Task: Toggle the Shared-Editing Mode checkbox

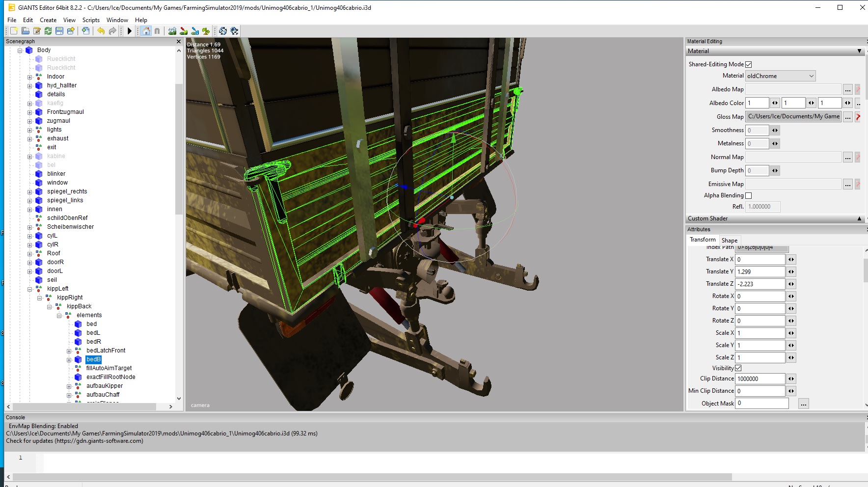Action: point(749,64)
